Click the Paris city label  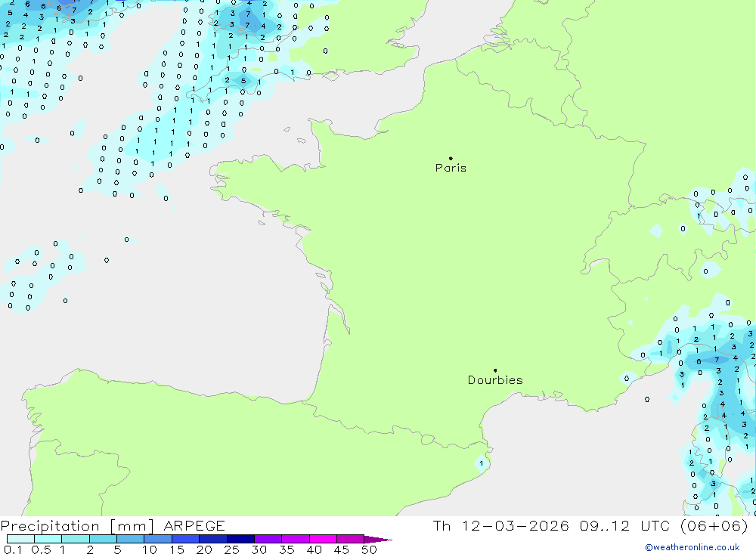pos(451,168)
